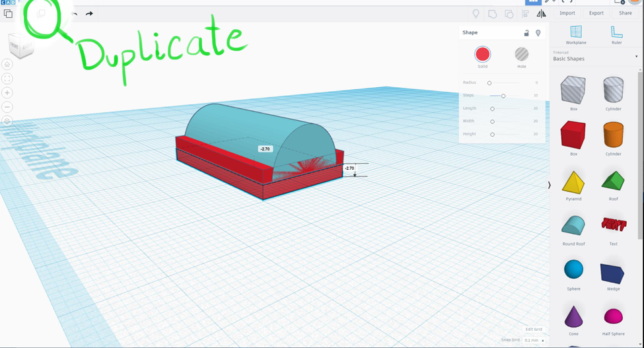Click the Import button
644x348 pixels.
click(567, 13)
